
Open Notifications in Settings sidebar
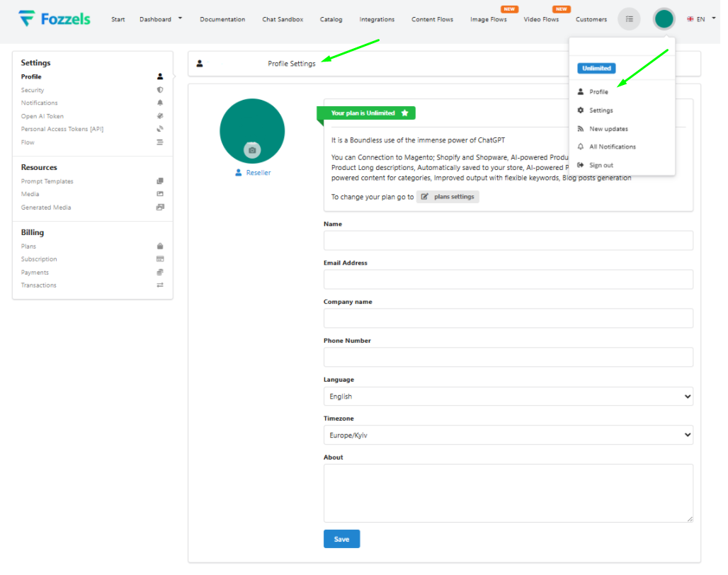tap(40, 103)
